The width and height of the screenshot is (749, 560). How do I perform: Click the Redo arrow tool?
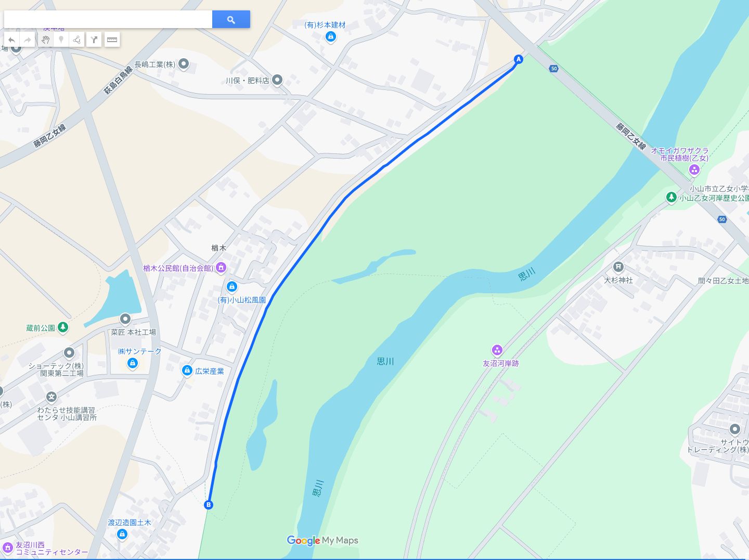click(28, 40)
